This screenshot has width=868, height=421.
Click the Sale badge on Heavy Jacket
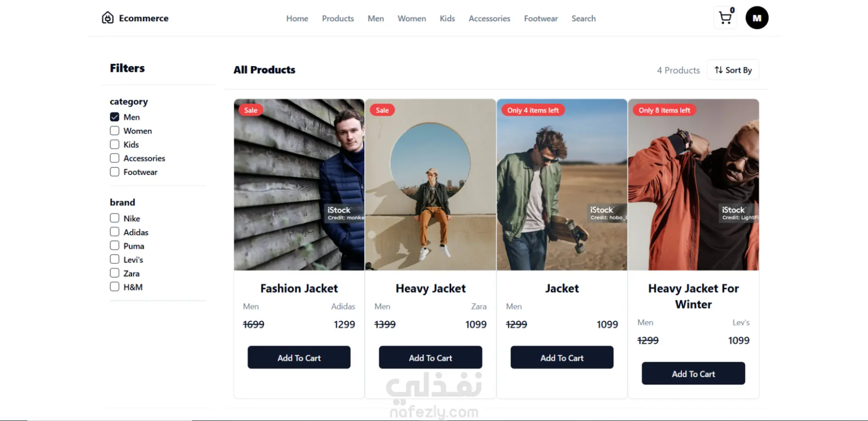382,110
